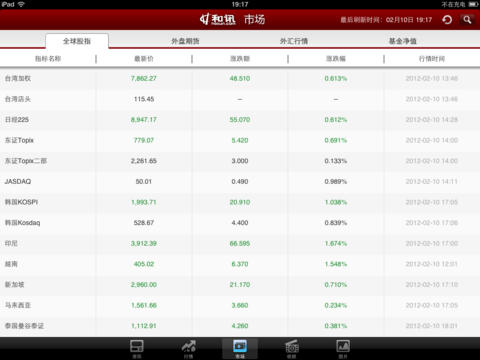The image size is (480, 360).
Task: Select the highlighted blue market icon
Action: click(x=240, y=348)
